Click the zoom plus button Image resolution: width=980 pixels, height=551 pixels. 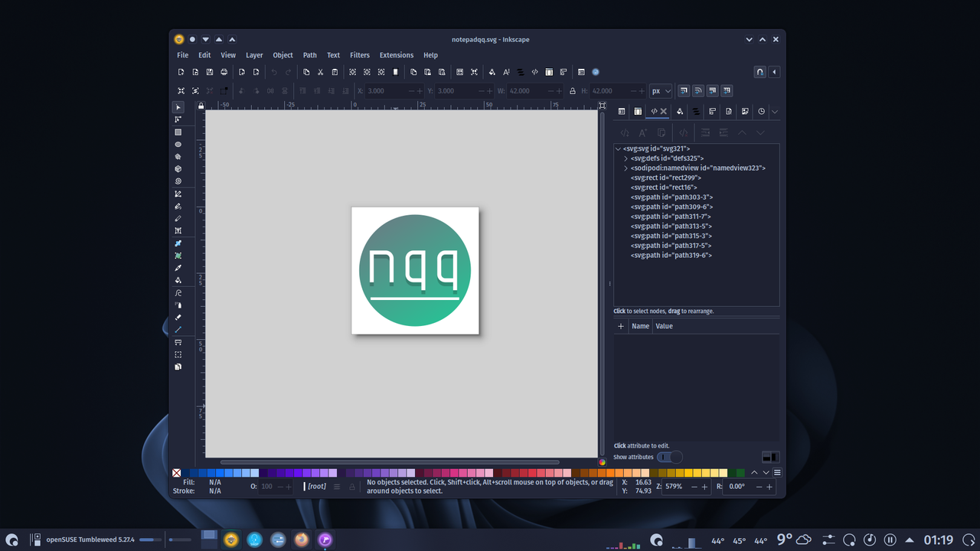(x=705, y=487)
